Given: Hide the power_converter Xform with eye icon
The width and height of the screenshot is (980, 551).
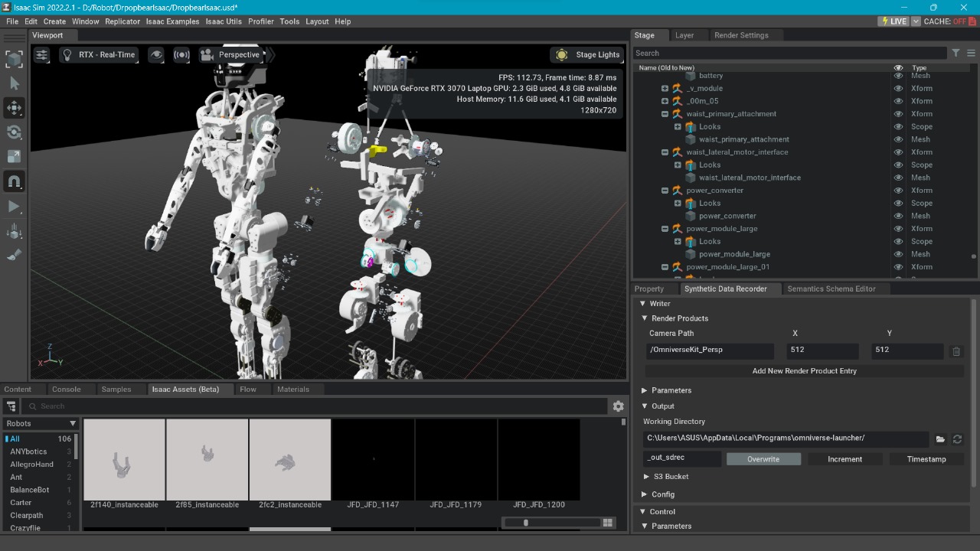Looking at the screenshot, I should click(x=899, y=191).
